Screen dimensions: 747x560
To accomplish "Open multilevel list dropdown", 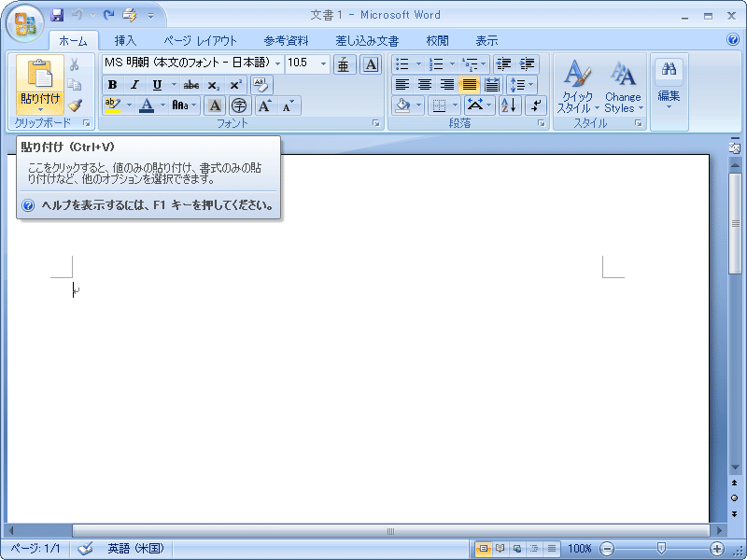I will tap(484, 63).
